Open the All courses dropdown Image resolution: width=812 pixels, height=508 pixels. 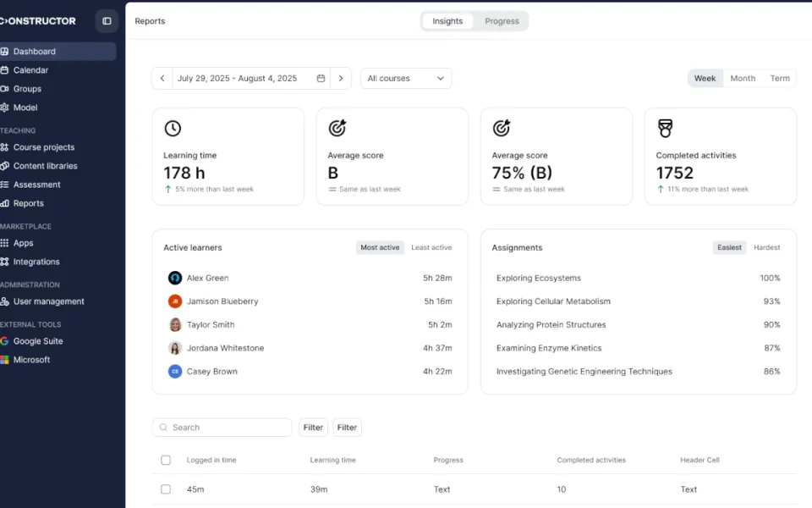pos(406,78)
